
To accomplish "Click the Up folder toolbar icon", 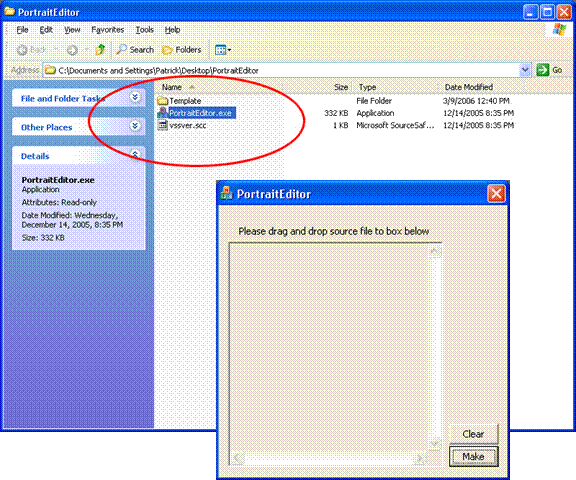I will coord(100,50).
